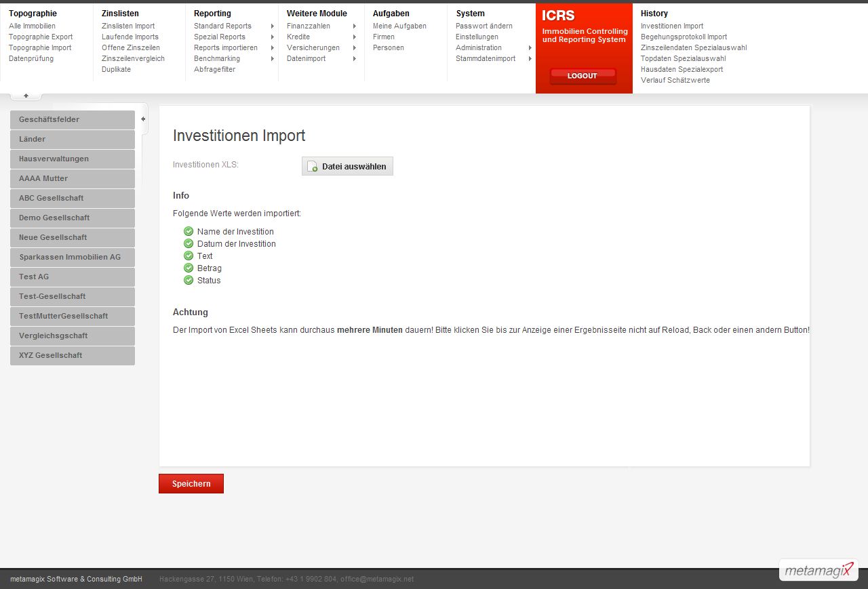This screenshot has width=868, height=589.
Task: Open Duplikate under Zinslisten
Action: (116, 70)
